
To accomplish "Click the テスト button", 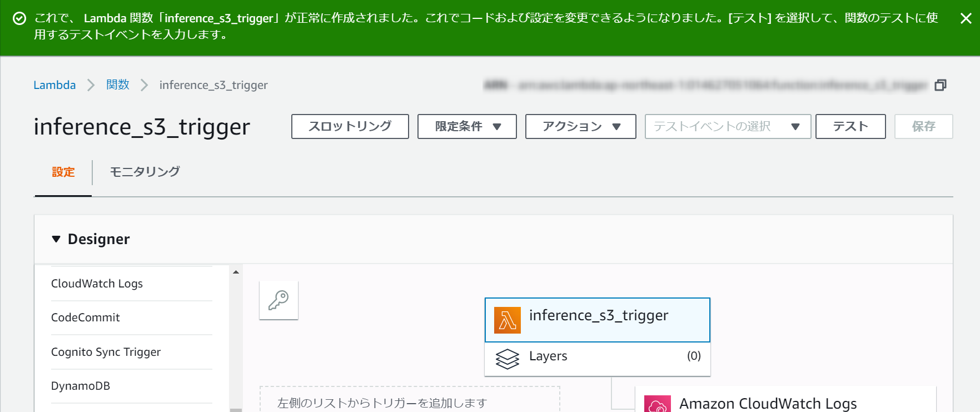I will (x=850, y=126).
